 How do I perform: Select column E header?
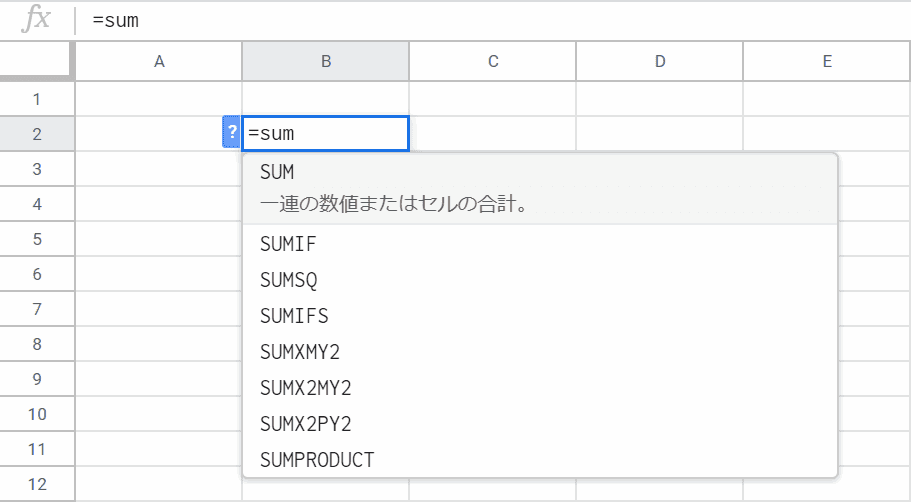827,61
